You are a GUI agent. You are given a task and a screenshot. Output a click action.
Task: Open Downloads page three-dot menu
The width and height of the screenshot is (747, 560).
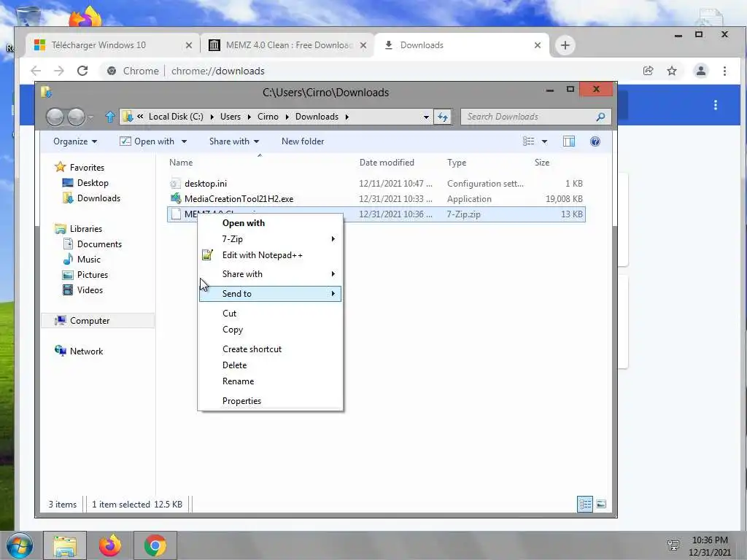[x=715, y=105]
